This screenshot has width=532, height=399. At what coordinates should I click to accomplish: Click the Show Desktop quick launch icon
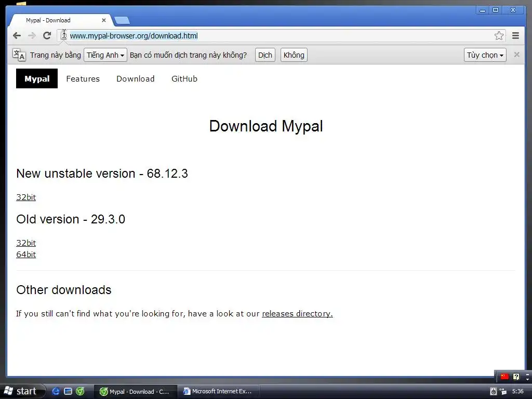point(68,391)
